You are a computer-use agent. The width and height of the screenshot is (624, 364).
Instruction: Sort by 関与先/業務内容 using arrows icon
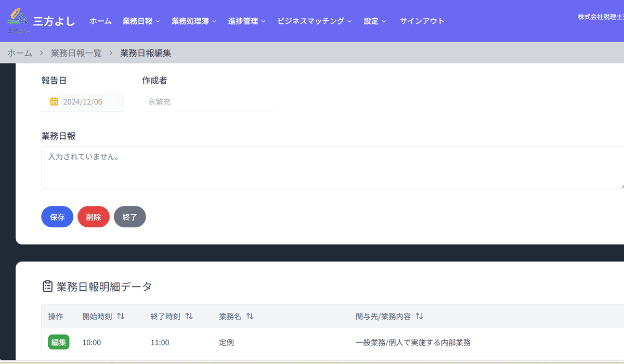coord(419,316)
